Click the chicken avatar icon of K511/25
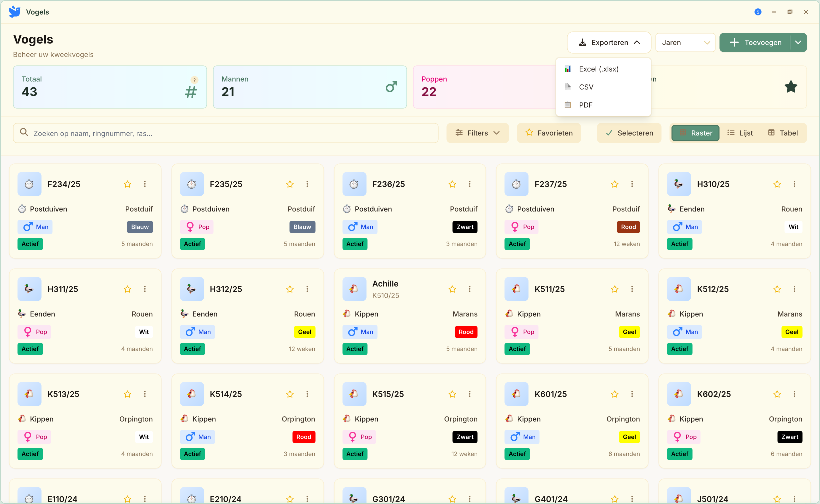The width and height of the screenshot is (820, 504). (x=516, y=289)
